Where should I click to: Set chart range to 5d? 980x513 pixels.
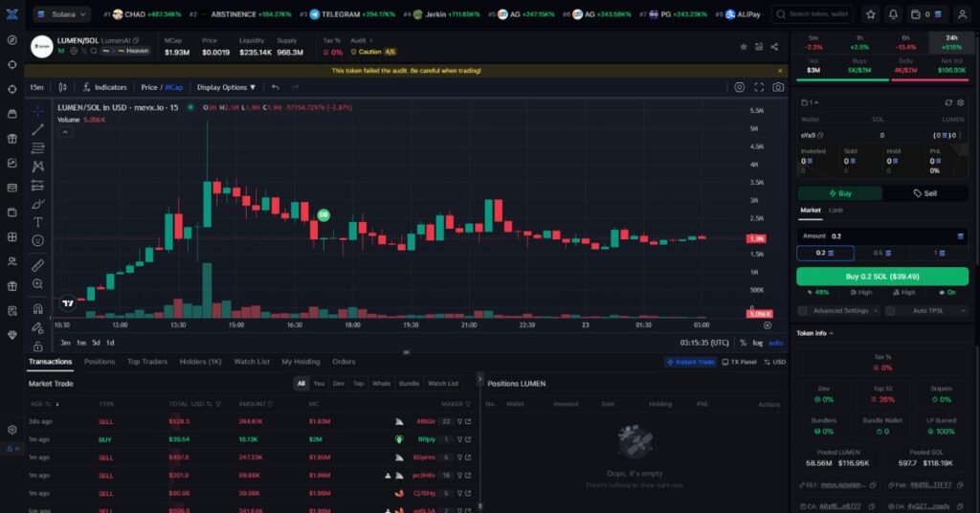click(96, 343)
